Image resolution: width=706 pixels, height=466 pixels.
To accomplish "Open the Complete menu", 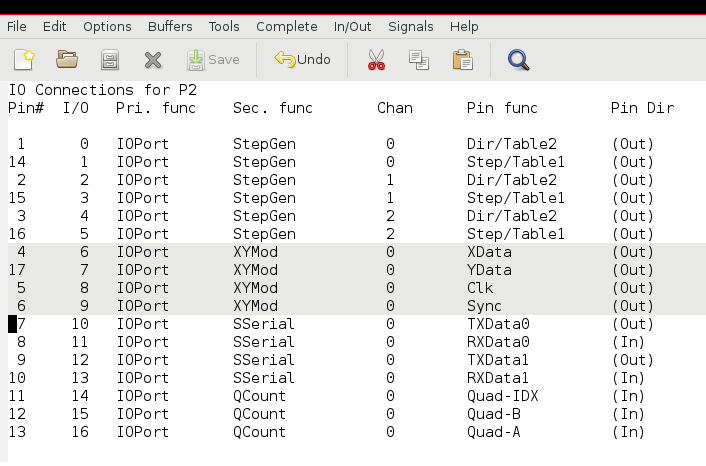I will coord(287,27).
